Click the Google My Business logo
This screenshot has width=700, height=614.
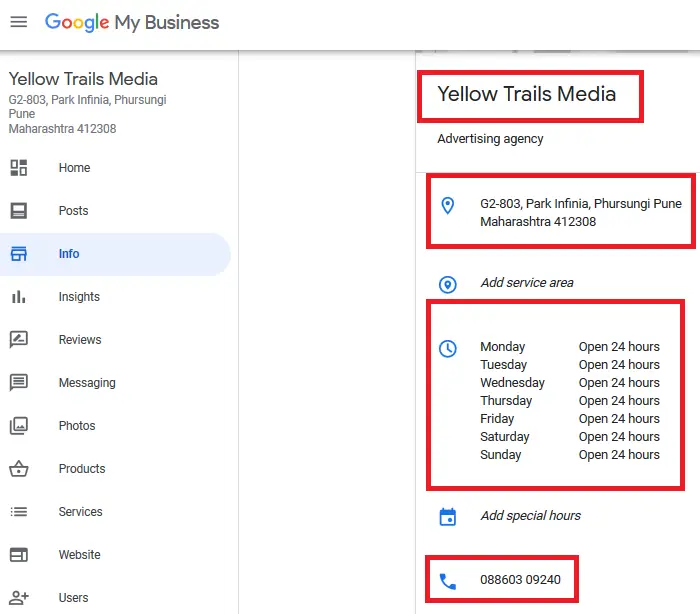[132, 22]
